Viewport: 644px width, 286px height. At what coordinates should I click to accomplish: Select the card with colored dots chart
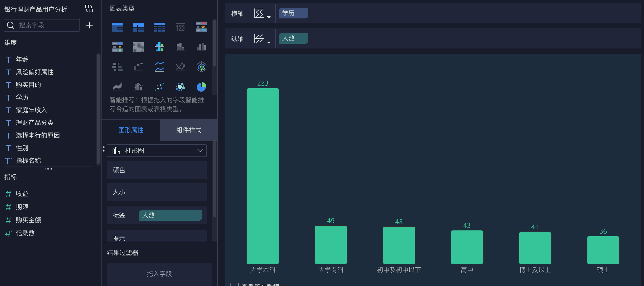[117, 47]
